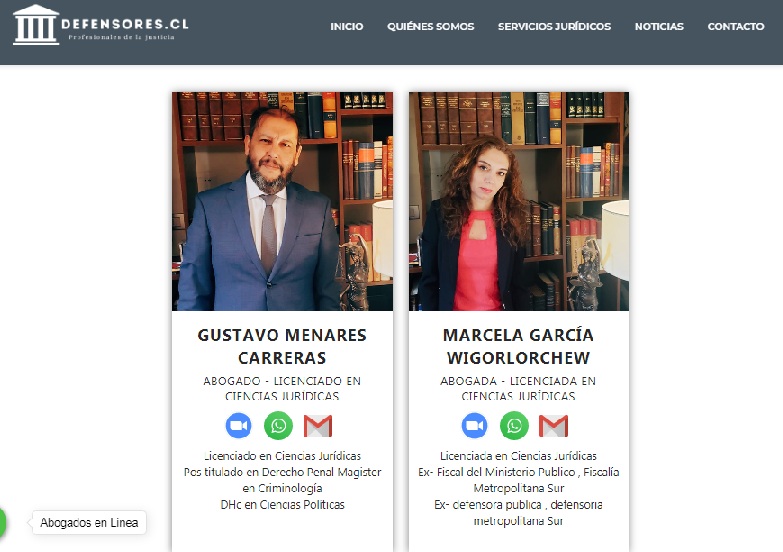Open Marcela García's WhatsApp chat icon

pyautogui.click(x=514, y=426)
